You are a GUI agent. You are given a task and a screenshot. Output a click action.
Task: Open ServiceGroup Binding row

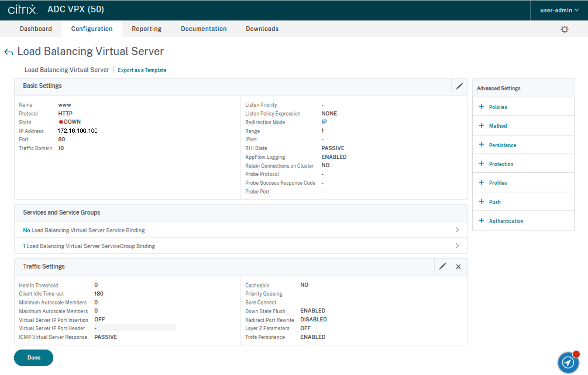coord(89,246)
